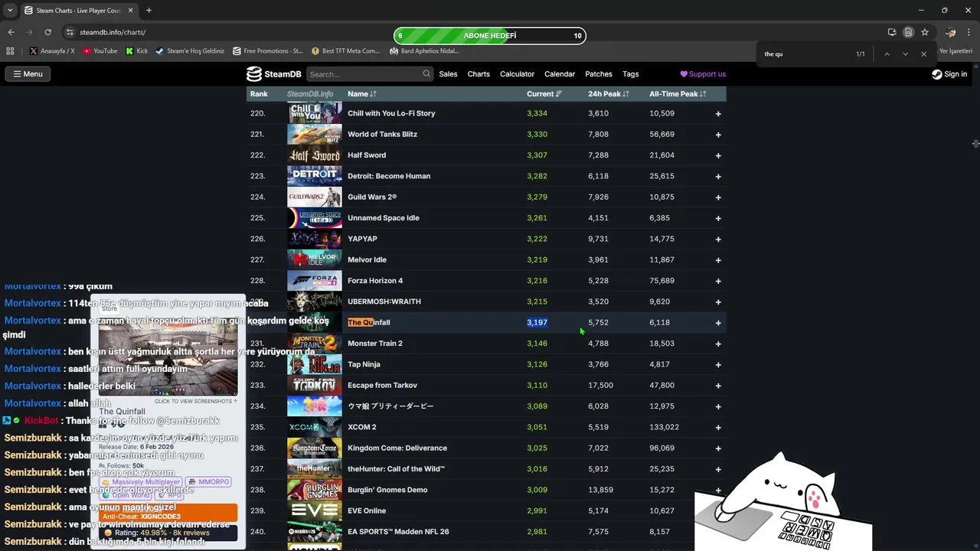Image resolution: width=980 pixels, height=551 pixels.
Task: Open the YouTube bookmark
Action: pyautogui.click(x=100, y=51)
